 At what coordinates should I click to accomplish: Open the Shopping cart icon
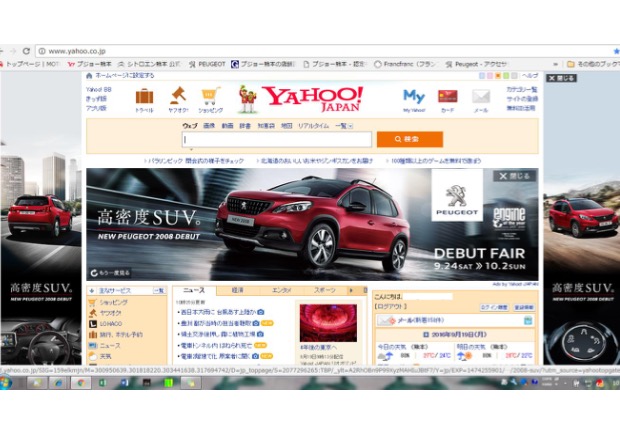click(x=210, y=98)
